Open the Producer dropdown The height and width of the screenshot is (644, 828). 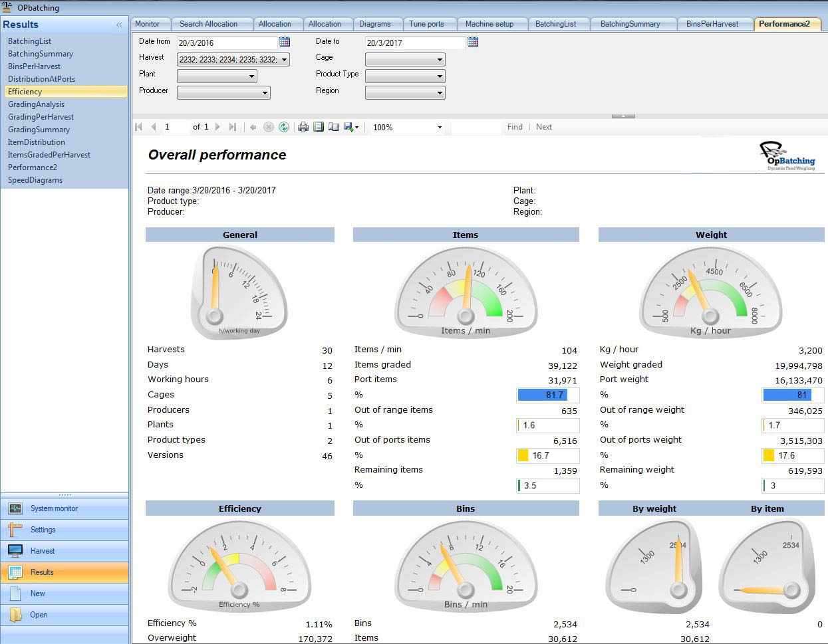(x=265, y=93)
